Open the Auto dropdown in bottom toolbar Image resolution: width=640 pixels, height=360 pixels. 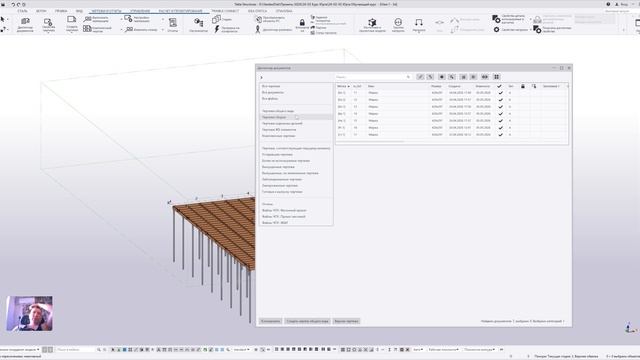418,349
